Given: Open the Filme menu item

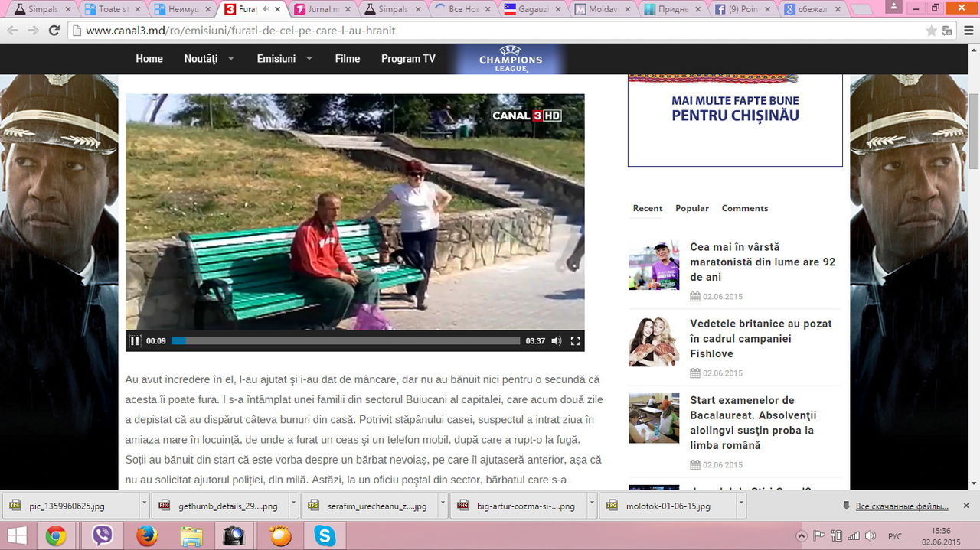Looking at the screenshot, I should point(348,59).
